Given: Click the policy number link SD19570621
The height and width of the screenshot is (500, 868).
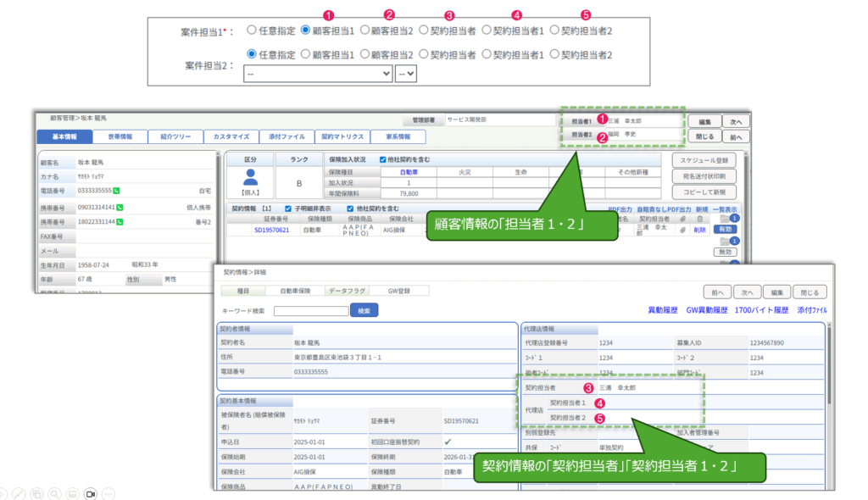Looking at the screenshot, I should pos(271,230).
